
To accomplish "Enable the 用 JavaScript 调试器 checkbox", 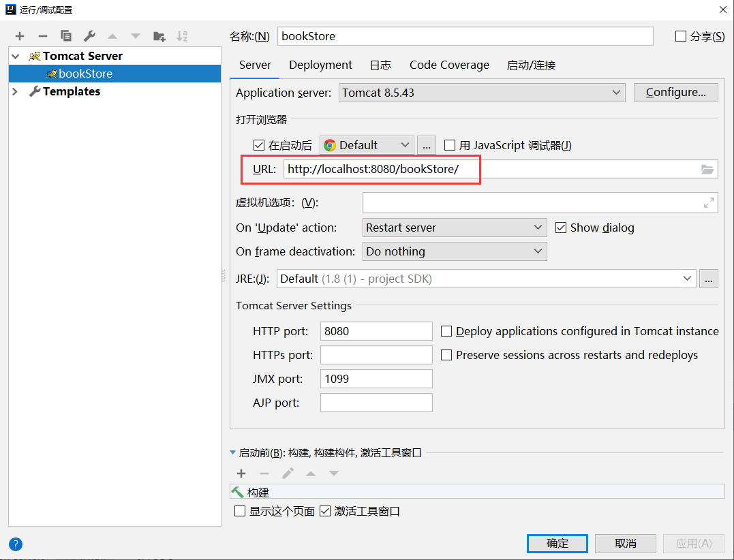I will click(449, 146).
